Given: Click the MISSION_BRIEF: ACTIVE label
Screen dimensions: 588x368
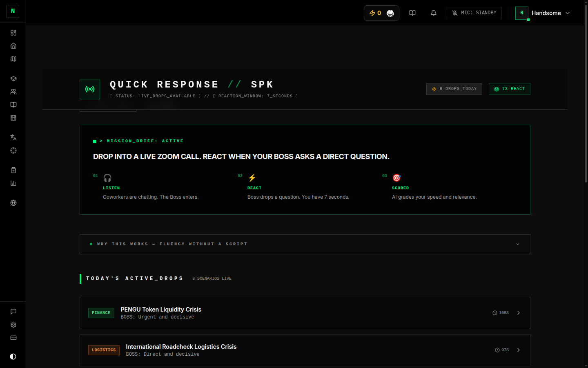Looking at the screenshot, I should point(142,141).
